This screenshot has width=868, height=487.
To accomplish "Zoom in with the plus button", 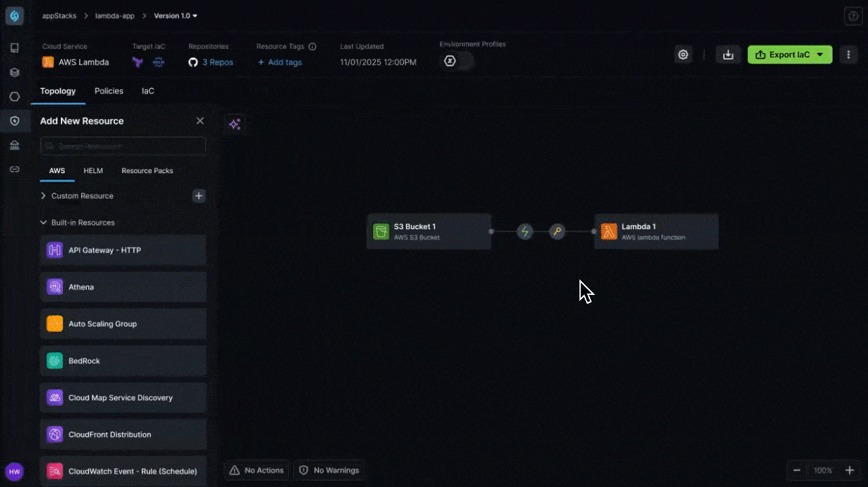I will (x=850, y=471).
